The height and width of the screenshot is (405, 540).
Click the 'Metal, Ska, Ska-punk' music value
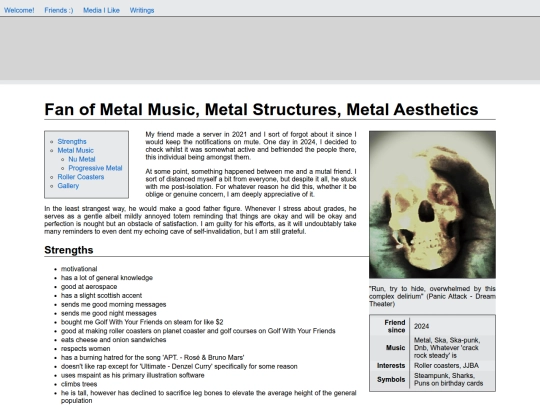[x=447, y=348]
